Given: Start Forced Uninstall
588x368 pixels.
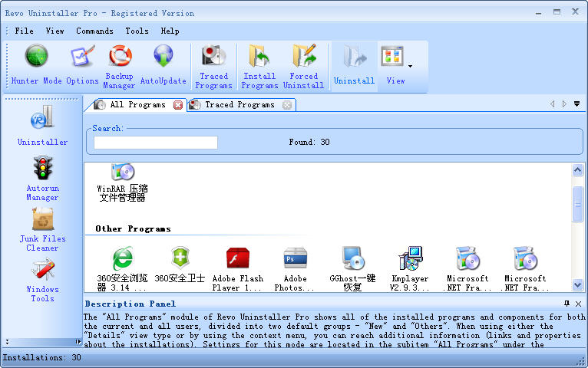Looking at the screenshot, I should coord(303,65).
